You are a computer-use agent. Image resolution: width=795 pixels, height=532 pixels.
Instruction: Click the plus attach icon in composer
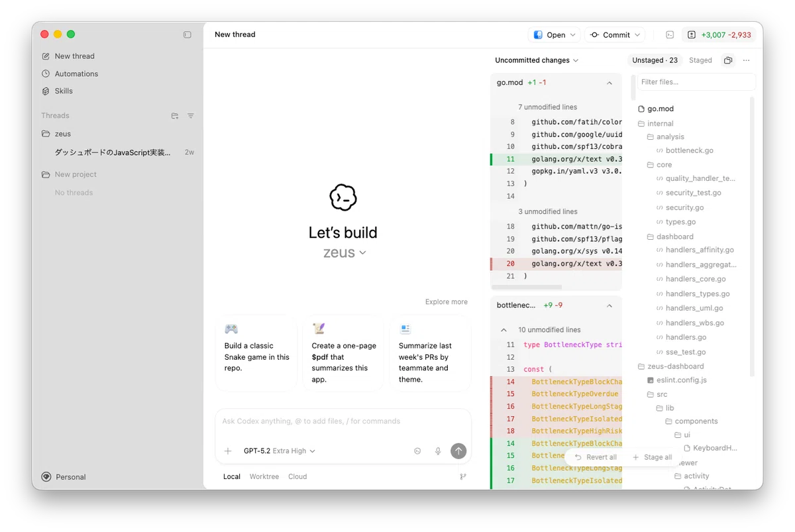click(x=228, y=451)
